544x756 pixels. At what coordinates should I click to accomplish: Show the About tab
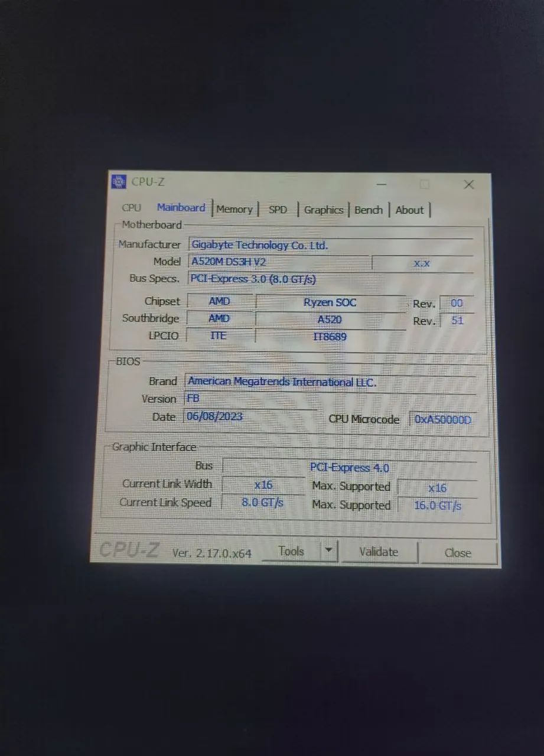click(409, 210)
